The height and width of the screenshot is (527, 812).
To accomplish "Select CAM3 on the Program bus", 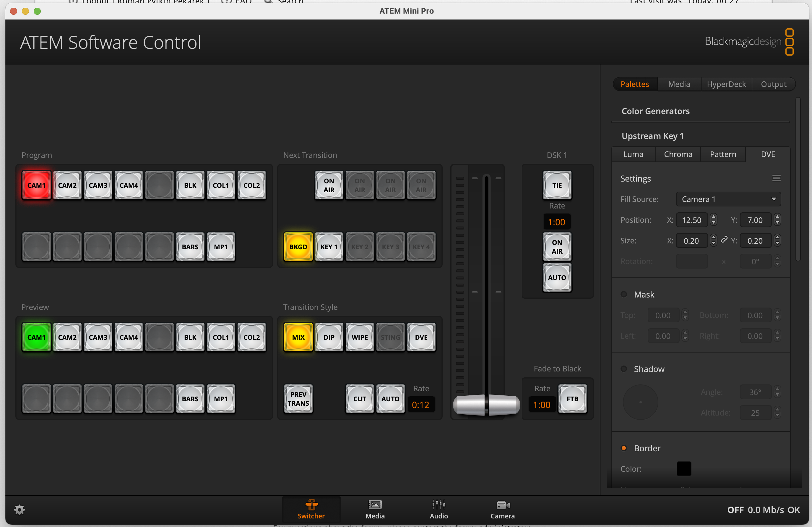I will [98, 185].
